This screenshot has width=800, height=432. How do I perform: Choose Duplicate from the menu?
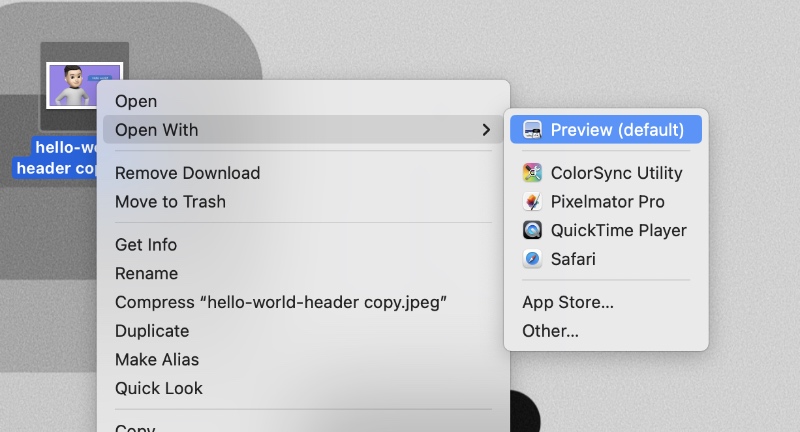click(x=152, y=331)
